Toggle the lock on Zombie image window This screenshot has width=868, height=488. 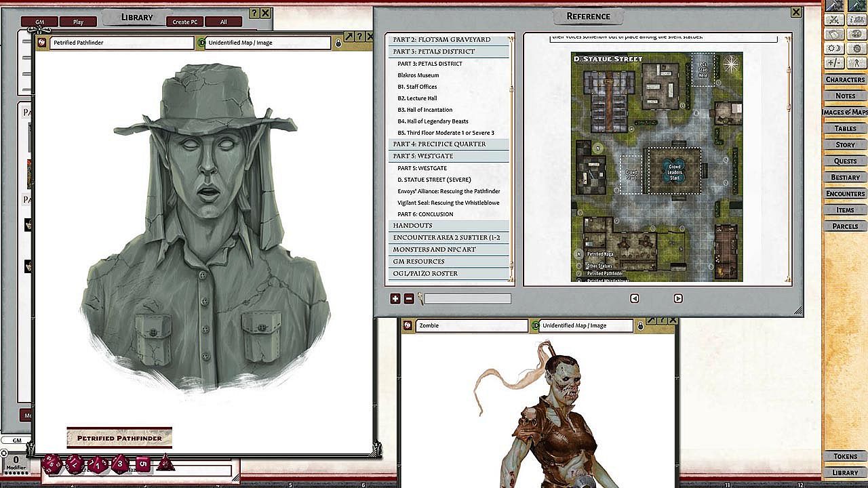pyautogui.click(x=639, y=326)
